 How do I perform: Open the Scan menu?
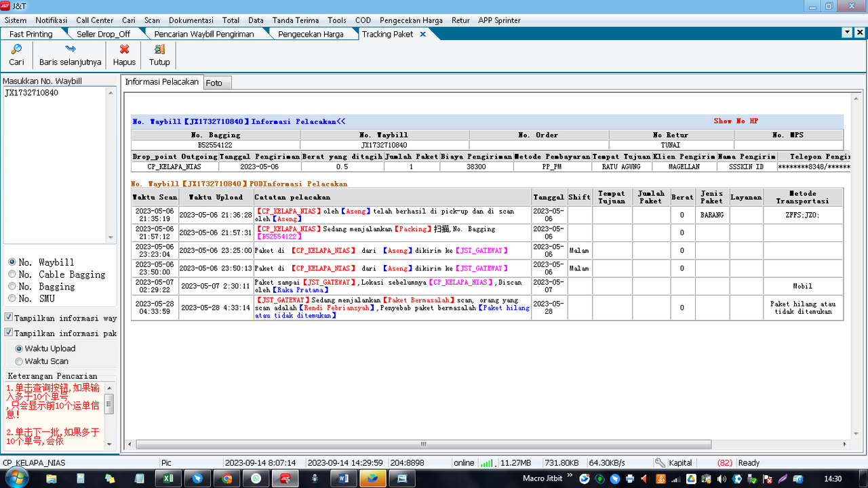tap(152, 20)
